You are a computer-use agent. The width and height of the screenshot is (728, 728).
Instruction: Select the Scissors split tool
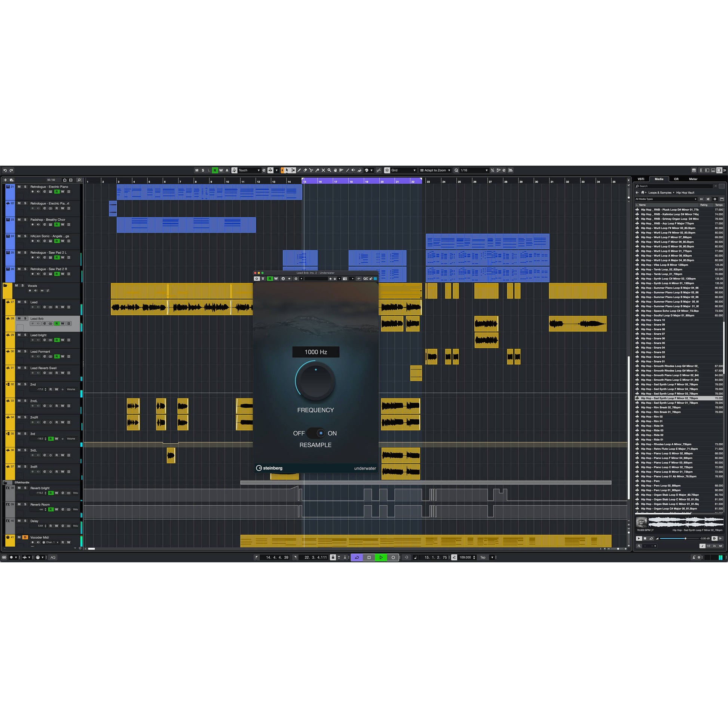[311, 170]
